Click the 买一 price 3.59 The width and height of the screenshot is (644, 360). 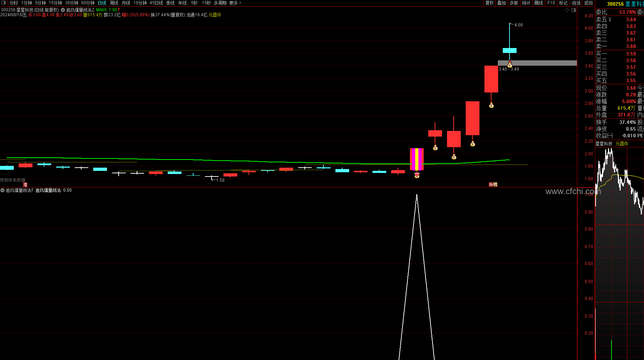tap(631, 54)
